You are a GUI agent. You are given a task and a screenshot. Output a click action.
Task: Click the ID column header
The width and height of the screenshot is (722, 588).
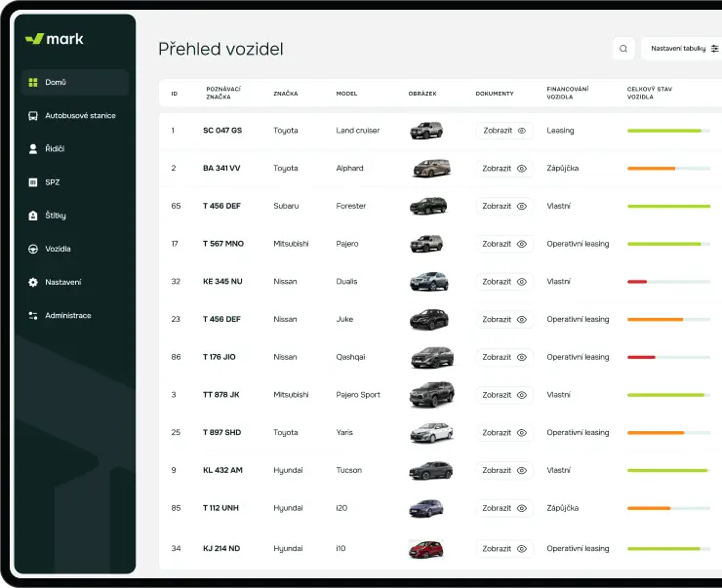click(175, 94)
